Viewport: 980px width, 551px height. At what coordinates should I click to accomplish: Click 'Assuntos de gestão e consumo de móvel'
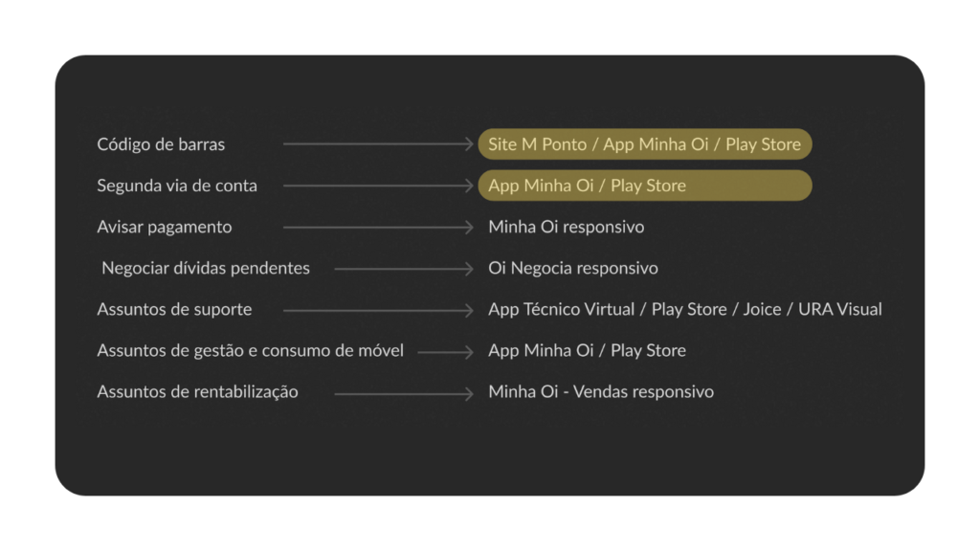click(x=250, y=350)
